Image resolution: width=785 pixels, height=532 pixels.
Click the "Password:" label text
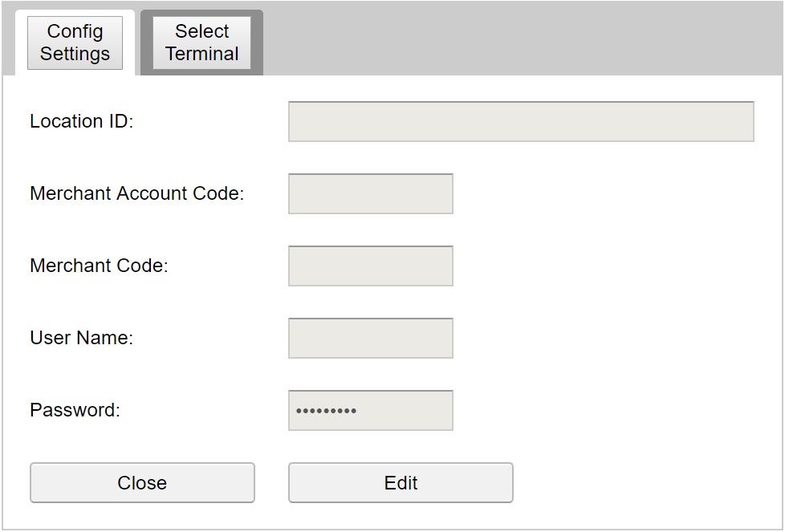tap(75, 411)
